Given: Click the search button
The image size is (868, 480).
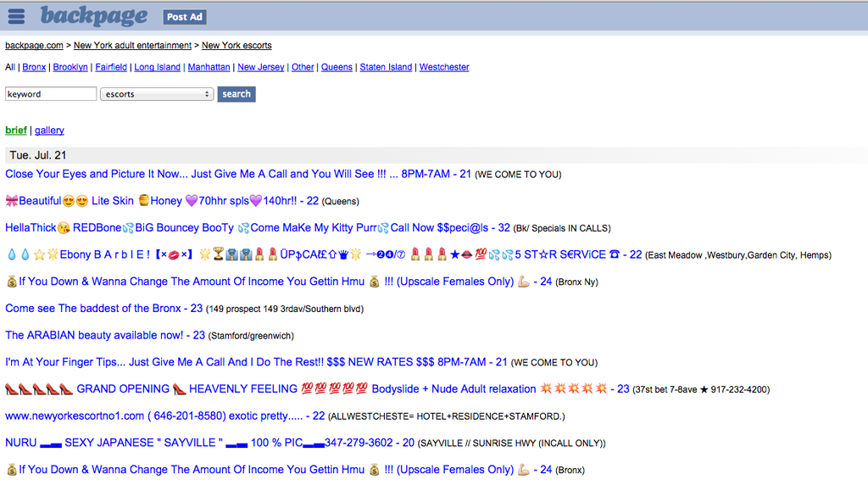Looking at the screenshot, I should click(236, 94).
